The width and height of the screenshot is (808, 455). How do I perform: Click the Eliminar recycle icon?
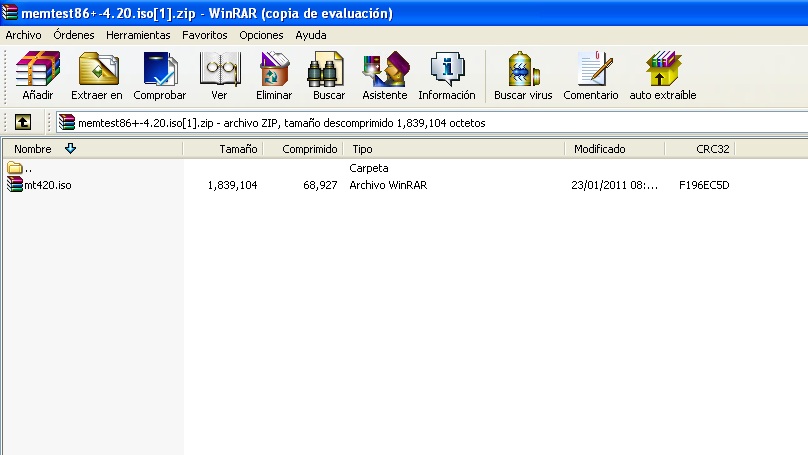click(274, 68)
